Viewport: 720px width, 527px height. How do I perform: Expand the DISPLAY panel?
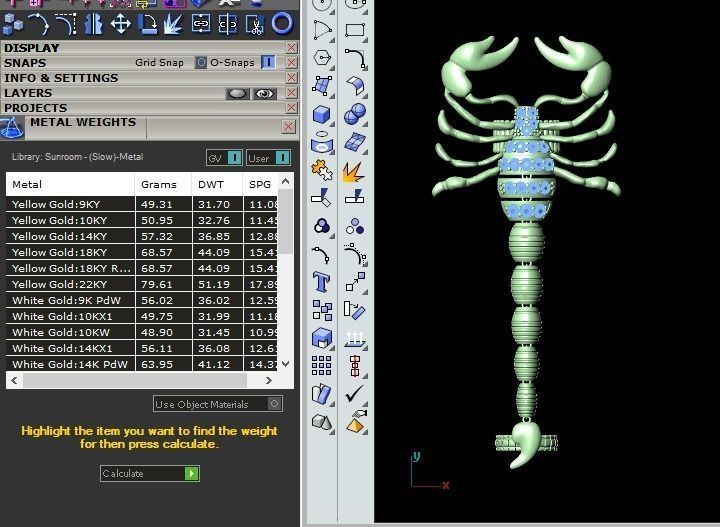click(x=31, y=48)
